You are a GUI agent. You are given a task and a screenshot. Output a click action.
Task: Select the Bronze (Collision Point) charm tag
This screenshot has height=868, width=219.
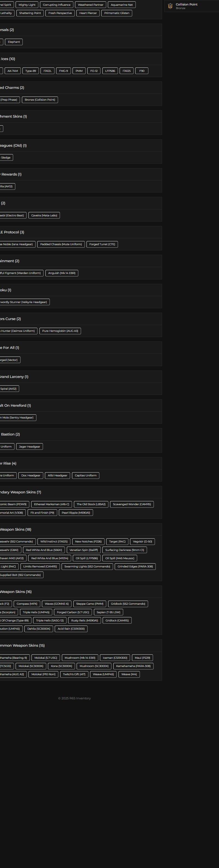40,100
